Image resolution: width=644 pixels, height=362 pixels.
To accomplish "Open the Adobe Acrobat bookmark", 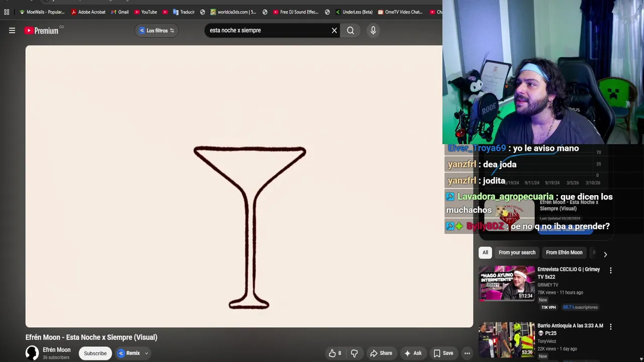I will (89, 12).
